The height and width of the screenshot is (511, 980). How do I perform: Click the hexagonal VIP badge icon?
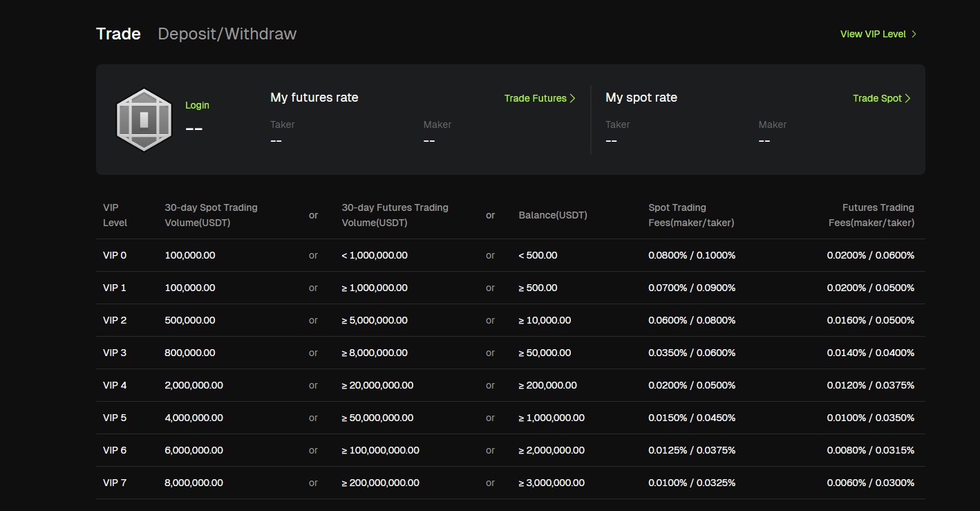[x=144, y=120]
